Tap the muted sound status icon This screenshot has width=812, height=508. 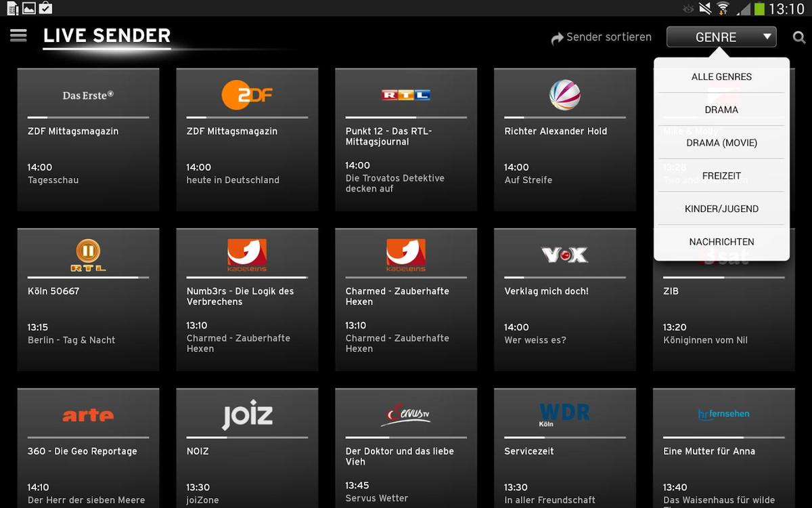pos(705,8)
